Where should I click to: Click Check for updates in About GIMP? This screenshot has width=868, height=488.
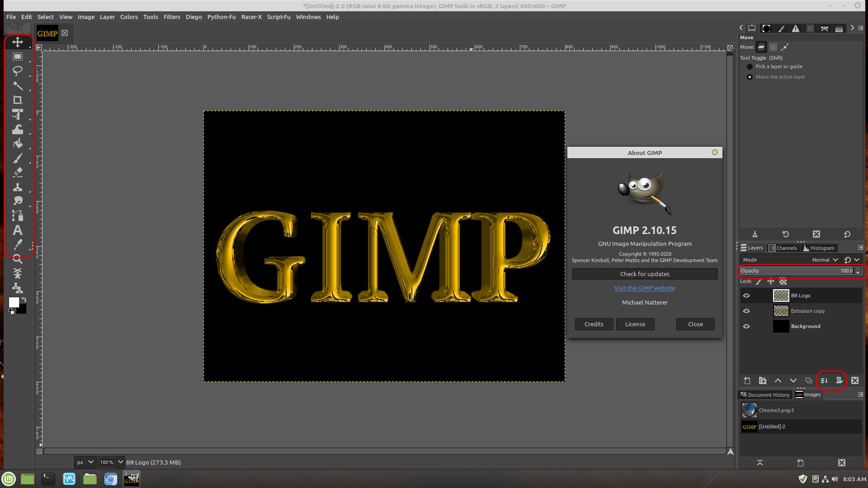click(x=645, y=274)
